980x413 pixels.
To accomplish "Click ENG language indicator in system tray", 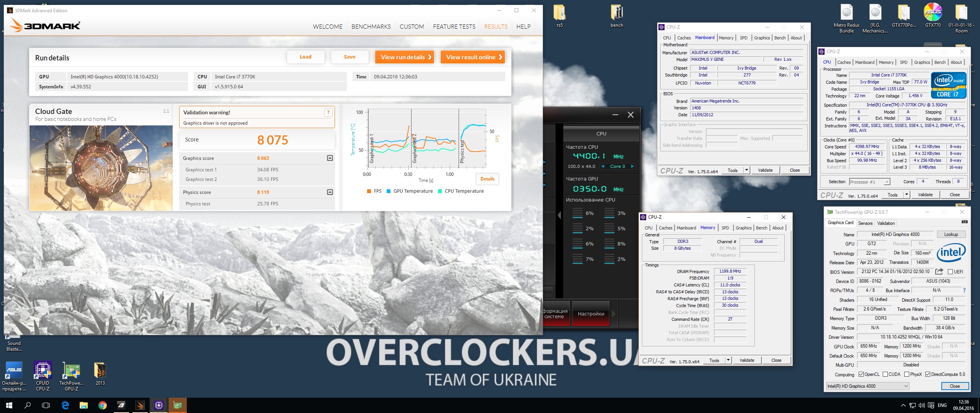I will tap(942, 405).
